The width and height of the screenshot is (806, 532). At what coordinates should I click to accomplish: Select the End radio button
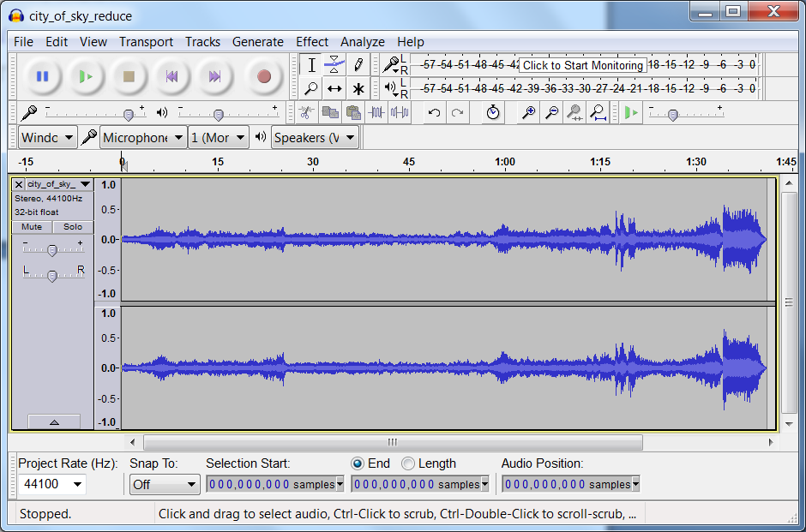358,463
